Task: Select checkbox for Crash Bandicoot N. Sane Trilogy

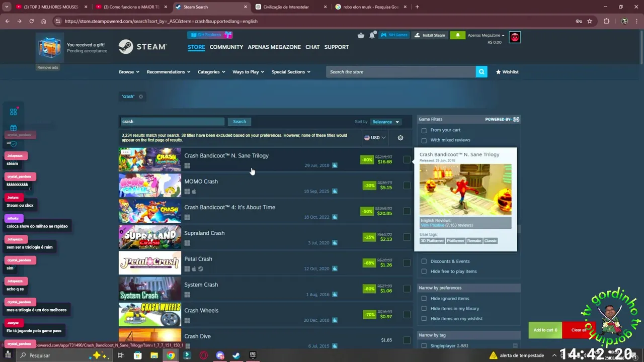Action: tap(407, 159)
